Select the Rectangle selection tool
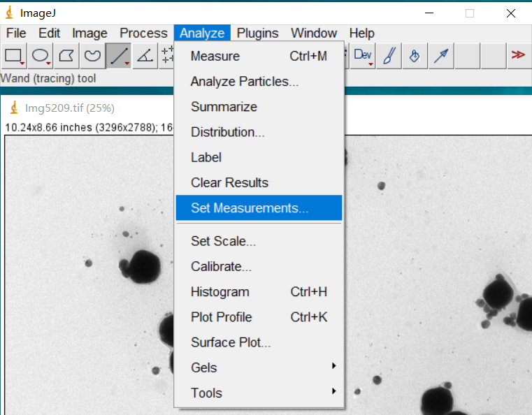The height and width of the screenshot is (415, 532). [x=14, y=56]
